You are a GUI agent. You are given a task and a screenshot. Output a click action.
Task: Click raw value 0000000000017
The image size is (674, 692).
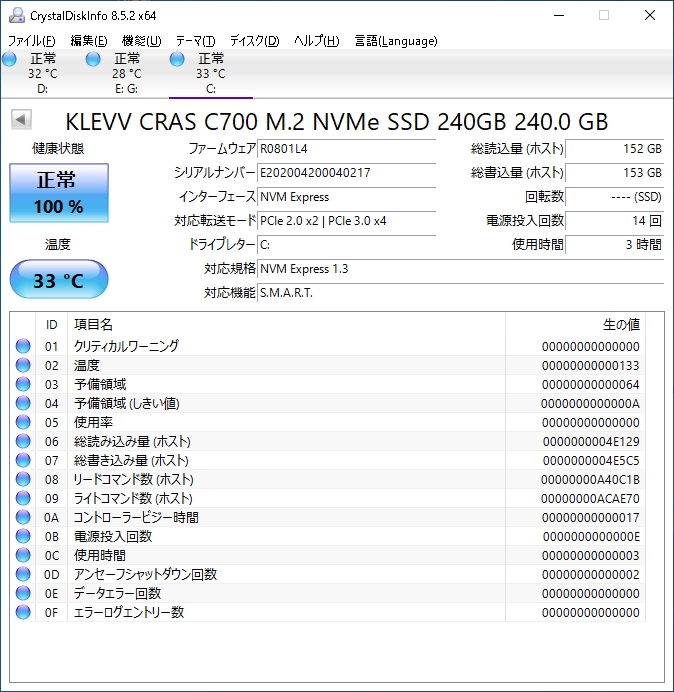pyautogui.click(x=591, y=518)
